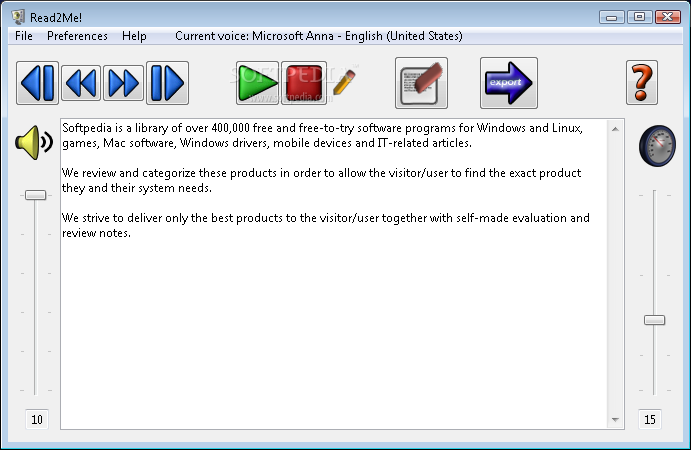Click the export arrow button
This screenshot has width=691, height=450.
pos(509,83)
